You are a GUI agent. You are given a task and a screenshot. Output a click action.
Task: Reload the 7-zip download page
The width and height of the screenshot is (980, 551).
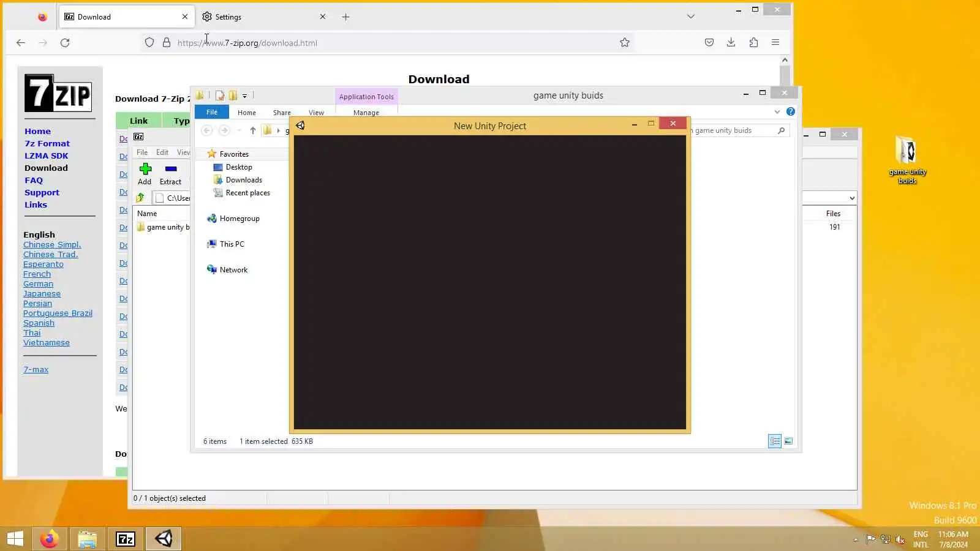(65, 43)
